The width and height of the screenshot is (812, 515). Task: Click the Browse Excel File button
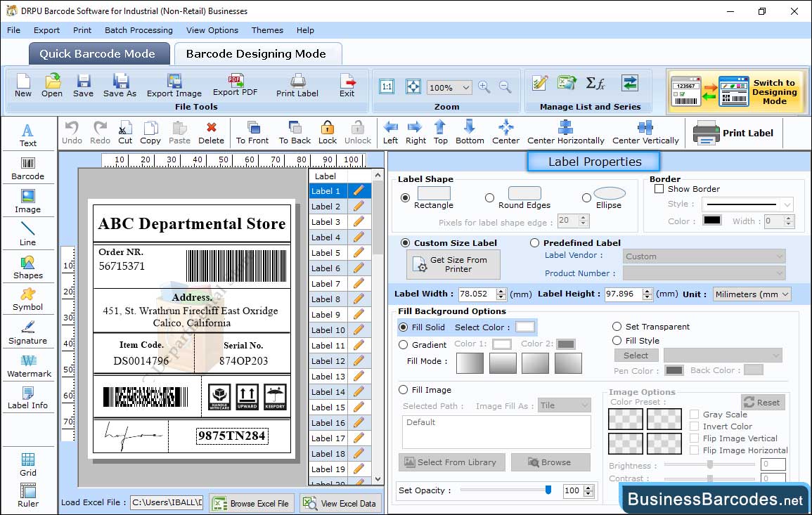pos(252,503)
